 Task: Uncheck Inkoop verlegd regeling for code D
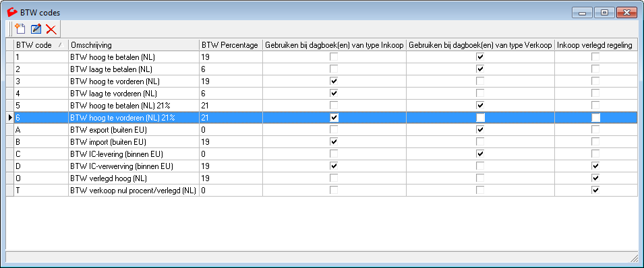click(595, 166)
